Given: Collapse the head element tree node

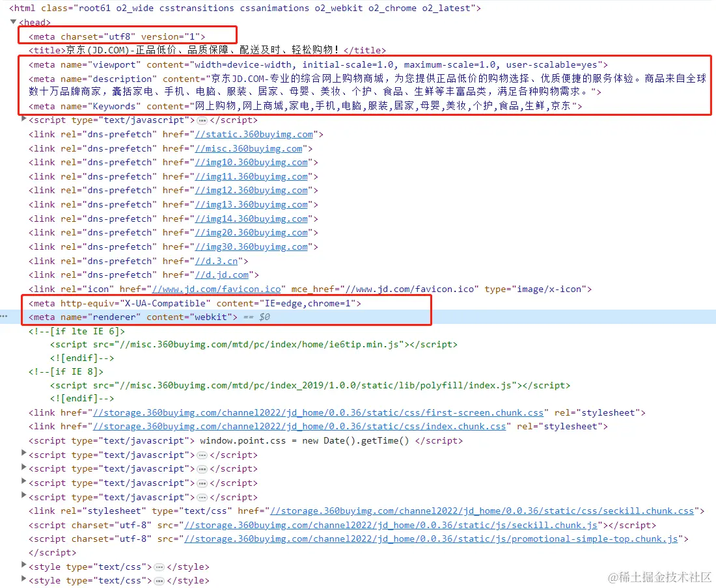Looking at the screenshot, I should (13, 21).
